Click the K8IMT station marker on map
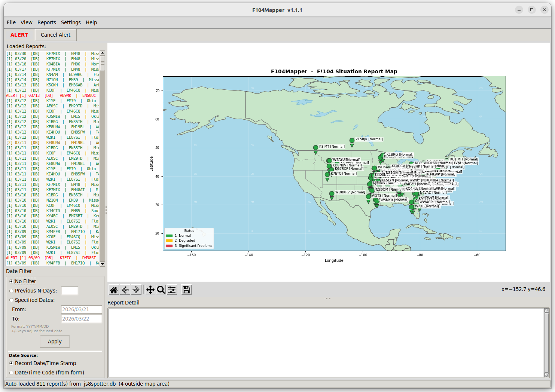555x392 pixels. pyautogui.click(x=315, y=148)
